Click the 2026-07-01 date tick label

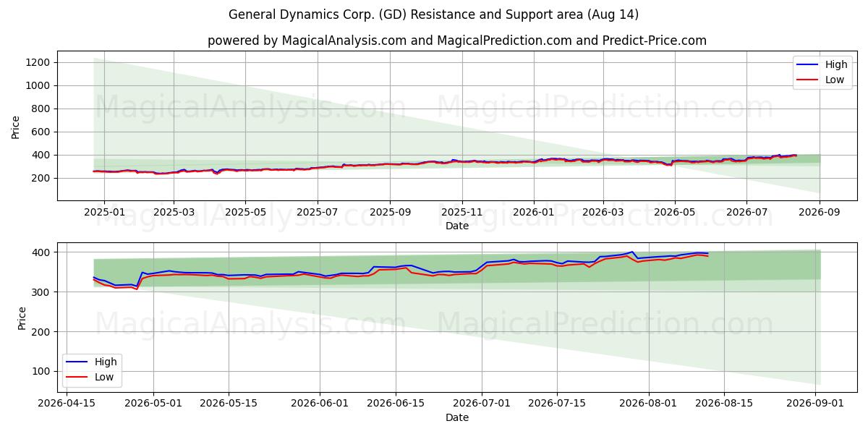click(x=482, y=404)
